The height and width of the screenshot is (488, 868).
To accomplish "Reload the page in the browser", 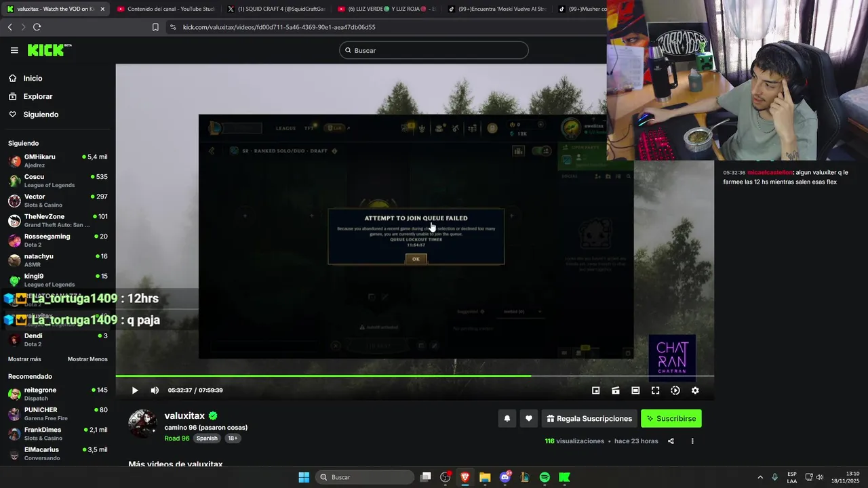I will click(x=37, y=27).
